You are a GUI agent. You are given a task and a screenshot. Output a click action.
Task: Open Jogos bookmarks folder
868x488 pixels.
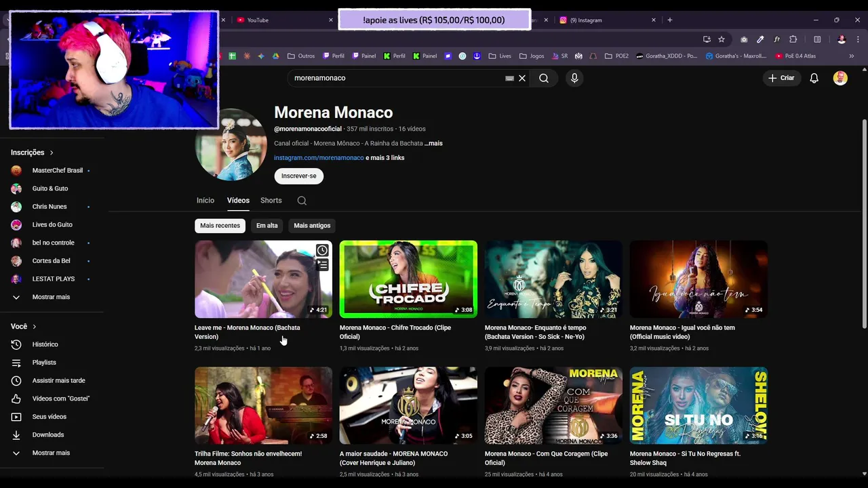coord(532,56)
